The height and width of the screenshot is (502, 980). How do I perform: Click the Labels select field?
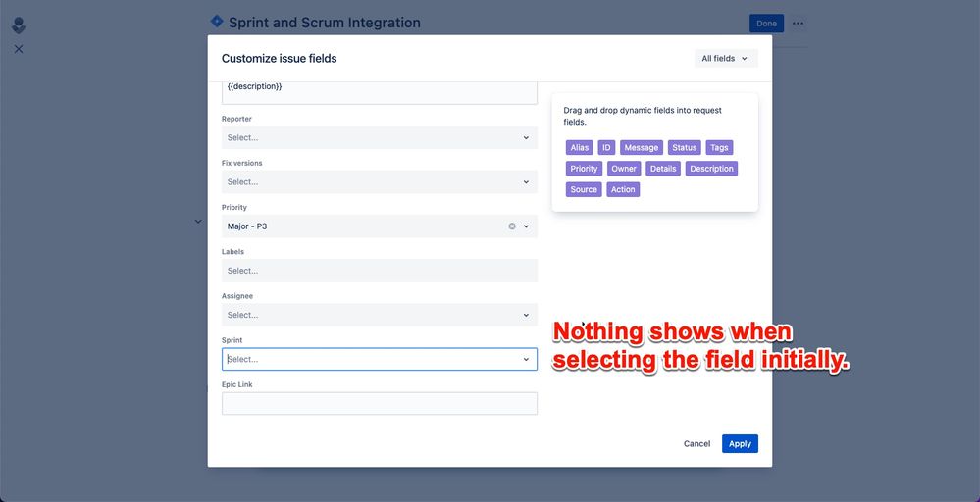(x=380, y=271)
